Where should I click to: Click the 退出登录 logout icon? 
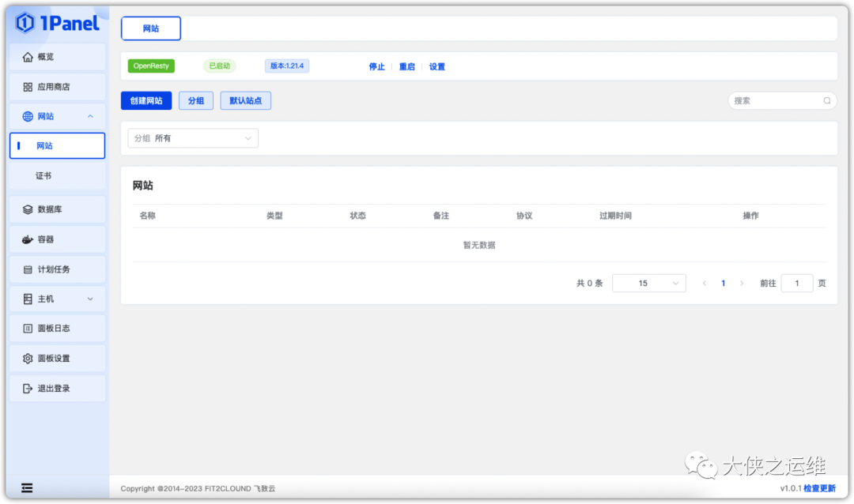tap(27, 388)
